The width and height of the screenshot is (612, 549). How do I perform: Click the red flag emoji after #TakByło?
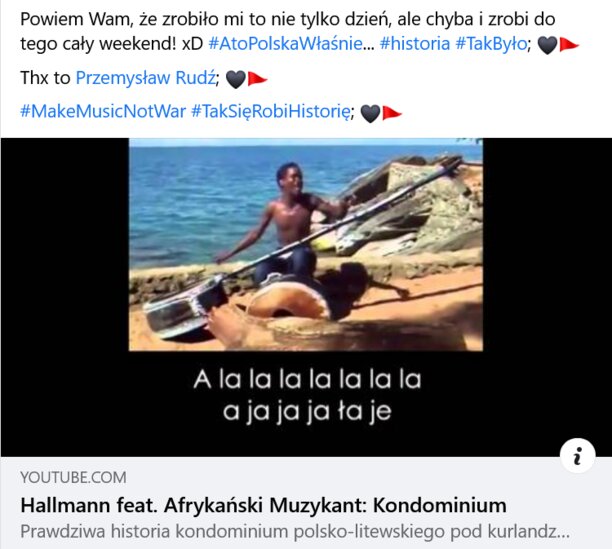(x=569, y=44)
